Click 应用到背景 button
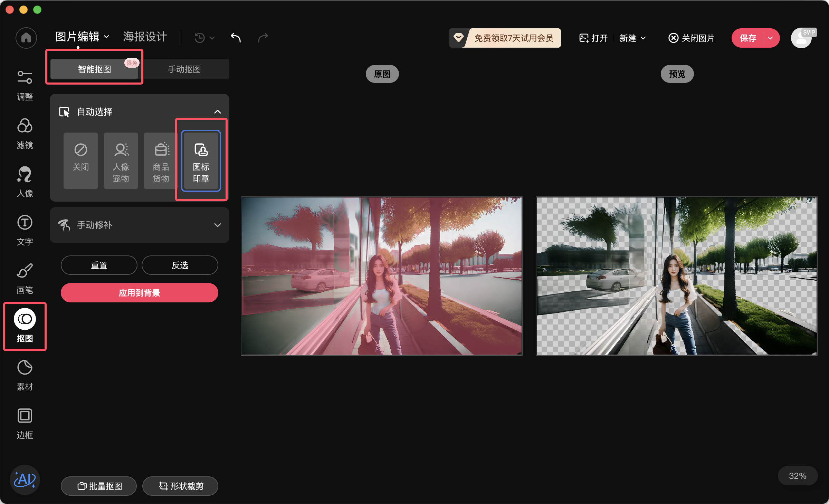The image size is (829, 504). pyautogui.click(x=140, y=293)
